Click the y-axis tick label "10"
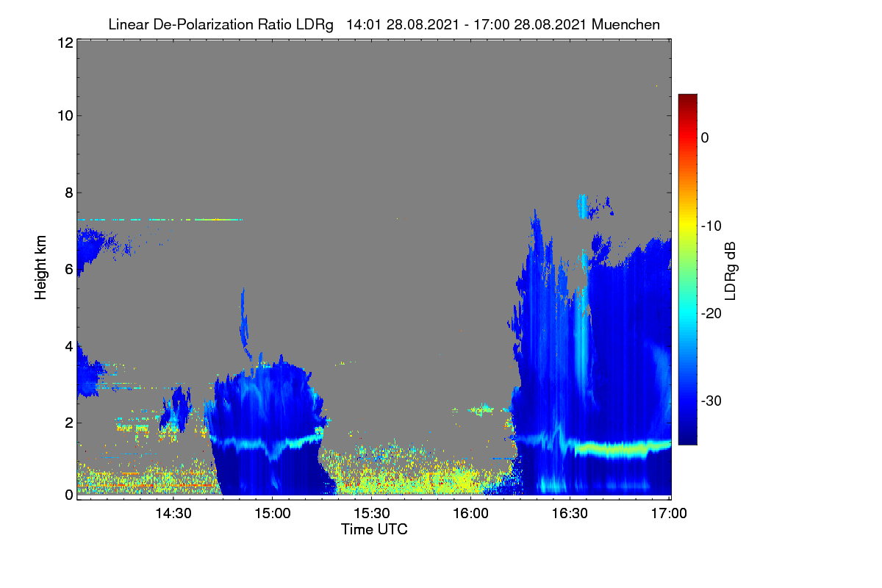 coord(64,115)
